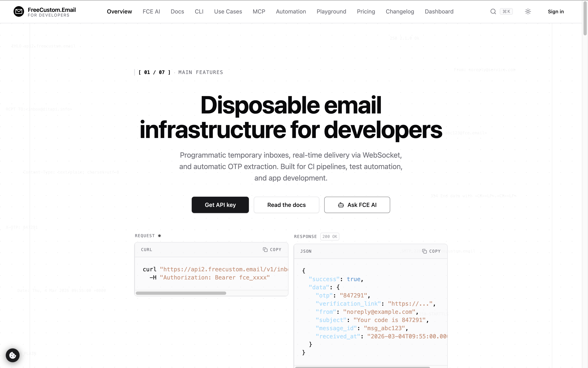588x368 pixels.
Task: Copy the cURL request code
Action: pos(272,250)
